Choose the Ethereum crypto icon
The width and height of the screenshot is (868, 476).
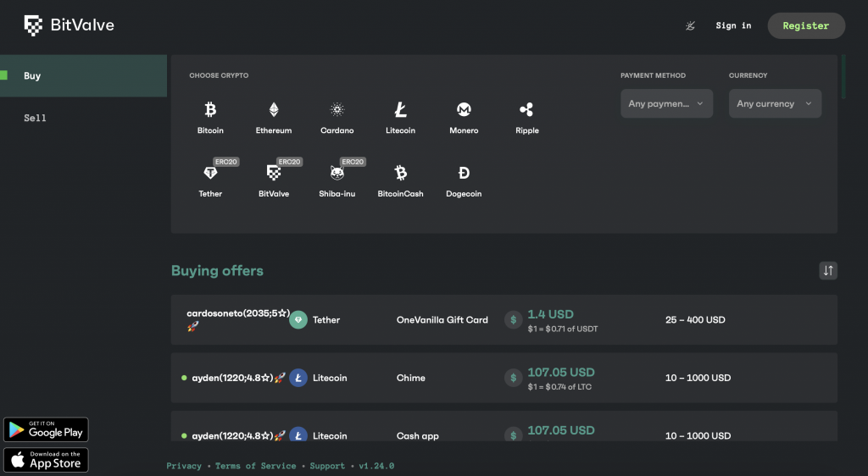coord(274,109)
